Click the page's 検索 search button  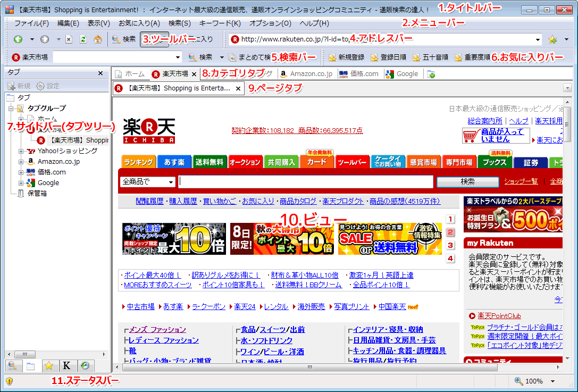coord(468,182)
